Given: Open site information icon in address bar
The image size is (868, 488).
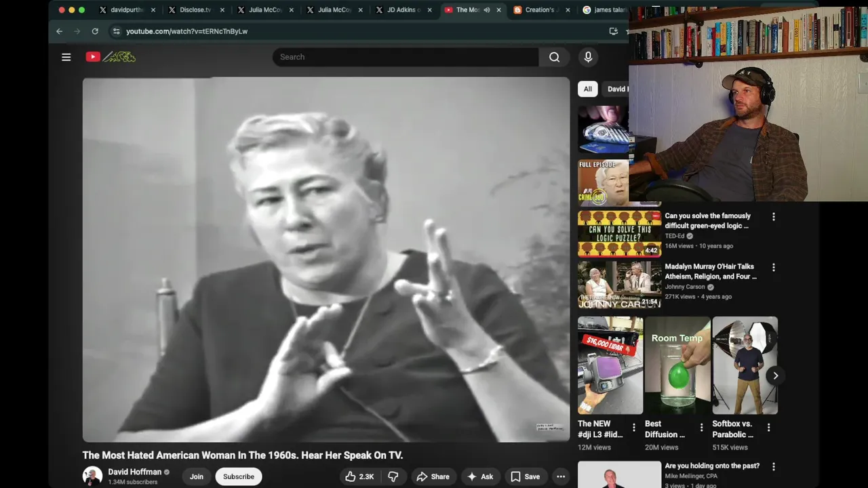Looking at the screenshot, I should pyautogui.click(x=116, y=31).
